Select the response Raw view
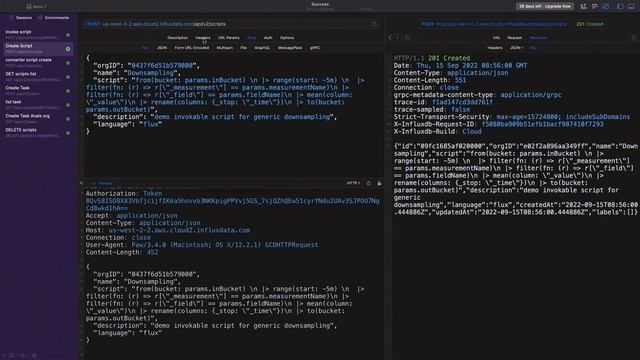This screenshot has width=640, height=360. pyautogui.click(x=533, y=48)
